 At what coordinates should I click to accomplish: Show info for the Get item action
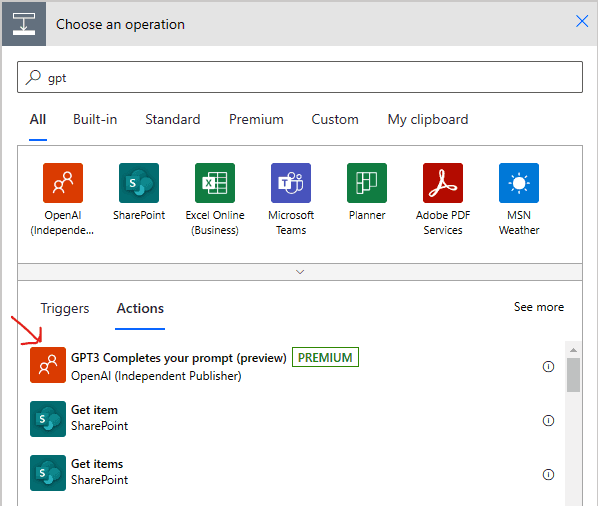click(x=548, y=421)
